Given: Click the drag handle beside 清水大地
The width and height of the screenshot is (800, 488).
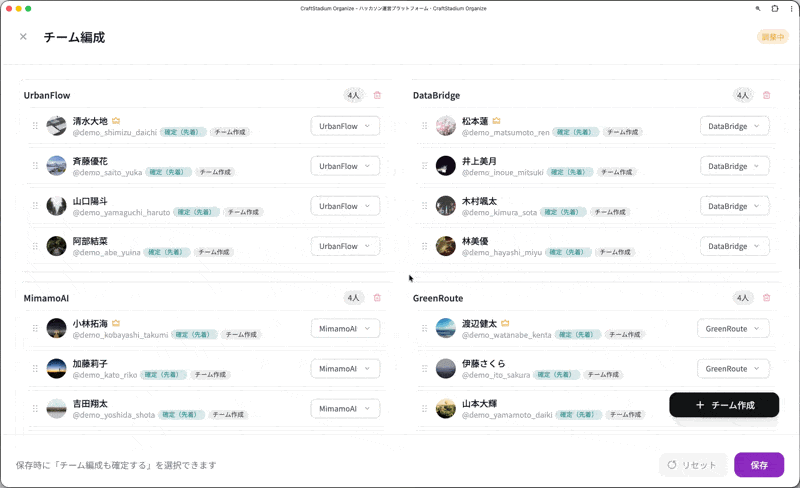Looking at the screenshot, I should [x=35, y=126].
